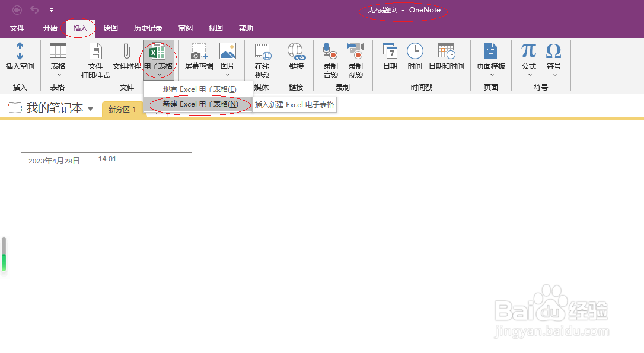The image size is (644, 353).
Task: Insert date with 日期 calendar icon
Action: tap(390, 51)
